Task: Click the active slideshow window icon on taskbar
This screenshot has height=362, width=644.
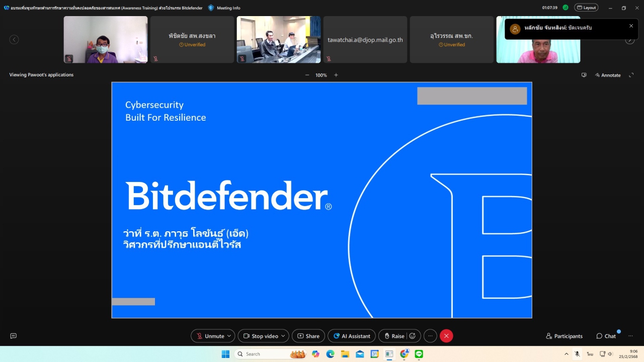Action: tap(389, 354)
